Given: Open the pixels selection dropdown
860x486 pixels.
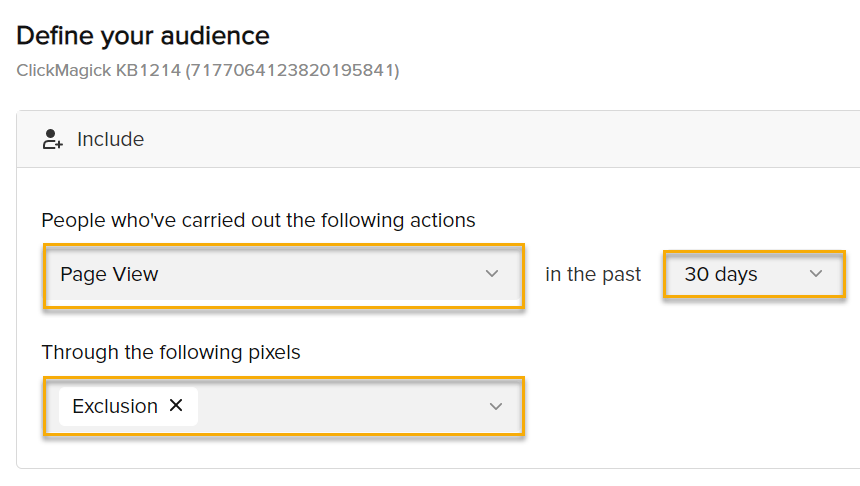Looking at the screenshot, I should coord(350,406).
